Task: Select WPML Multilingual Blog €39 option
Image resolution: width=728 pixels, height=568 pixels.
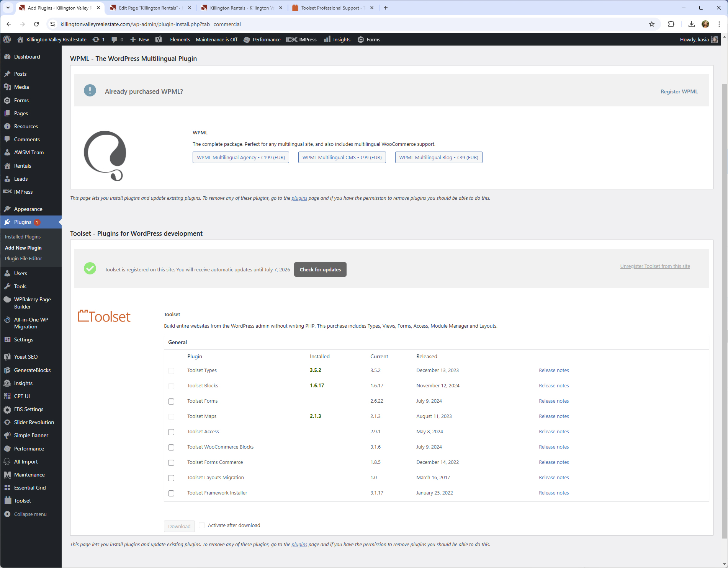Action: 438,157
